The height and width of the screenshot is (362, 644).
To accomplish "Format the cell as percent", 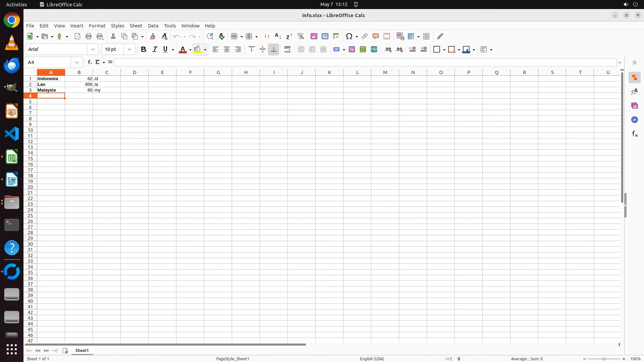I will click(352, 50).
